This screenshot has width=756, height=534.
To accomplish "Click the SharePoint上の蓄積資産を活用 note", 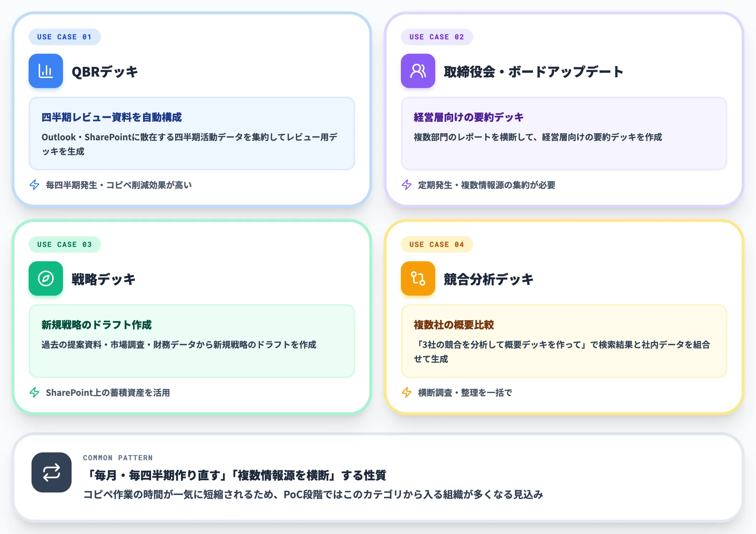I will (108, 393).
